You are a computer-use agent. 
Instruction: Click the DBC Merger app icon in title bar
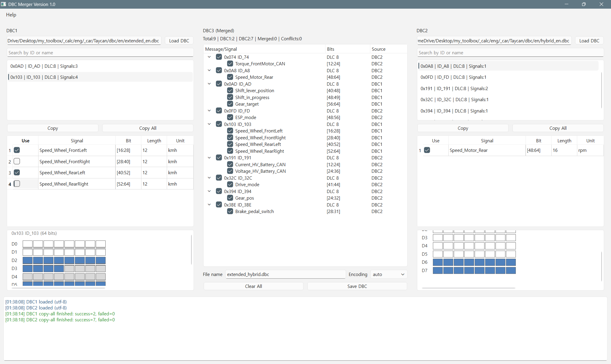[x=4, y=4]
